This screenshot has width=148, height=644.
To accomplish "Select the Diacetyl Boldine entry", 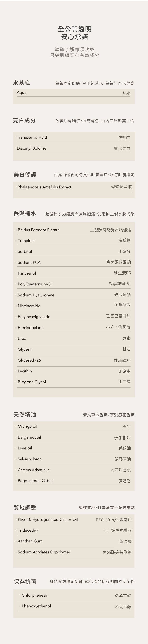I will [31, 148].
